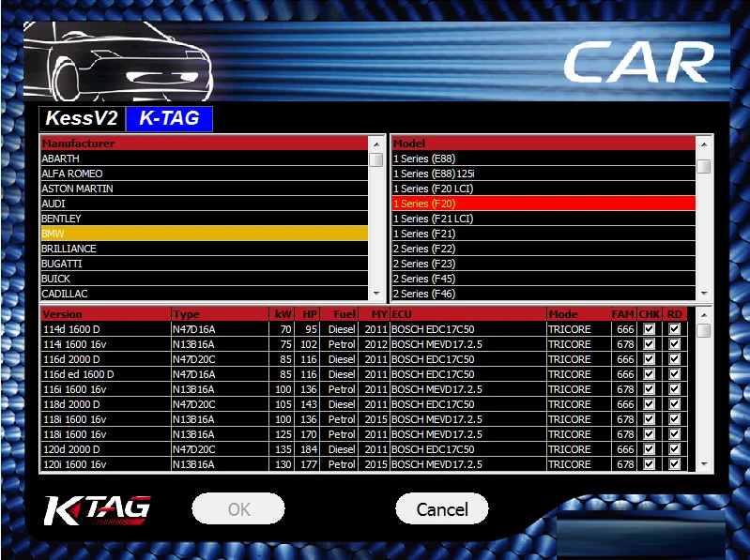
Task: Switch to the K-TAG tab
Action: (169, 118)
